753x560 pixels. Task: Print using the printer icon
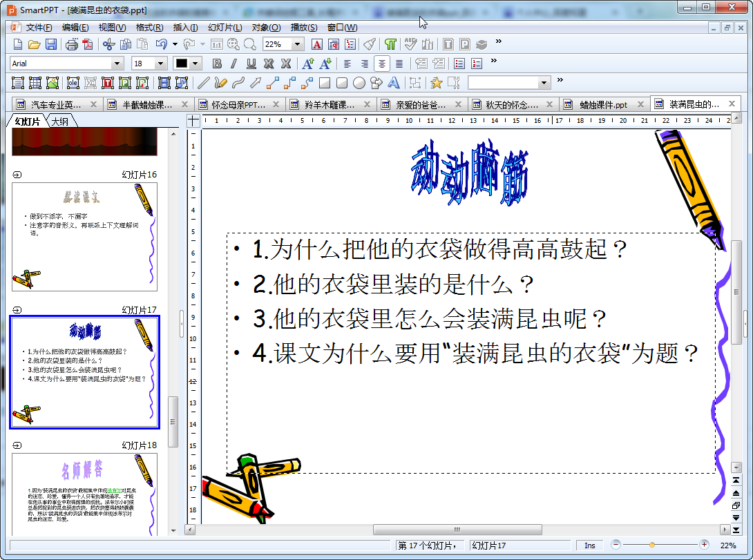coord(72,45)
